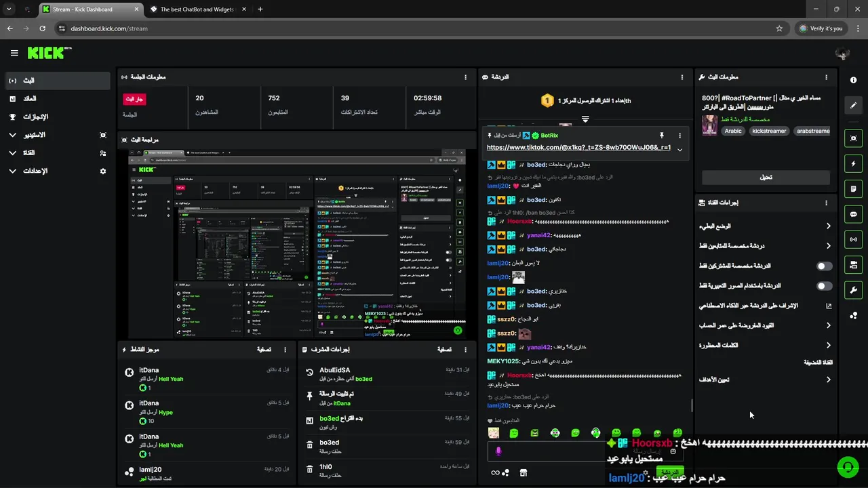Screen dimensions: 868x488
Task: Collapse the pinned leaderboard banner arrow
Action: [x=585, y=119]
